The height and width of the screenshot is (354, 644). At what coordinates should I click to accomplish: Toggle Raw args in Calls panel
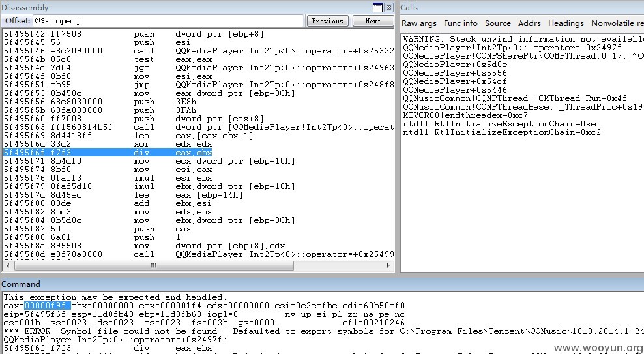[419, 23]
